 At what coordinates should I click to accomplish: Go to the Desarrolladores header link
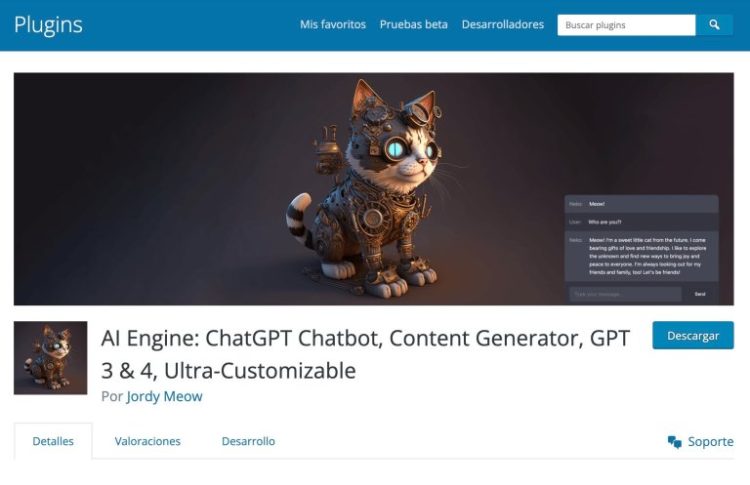(503, 24)
